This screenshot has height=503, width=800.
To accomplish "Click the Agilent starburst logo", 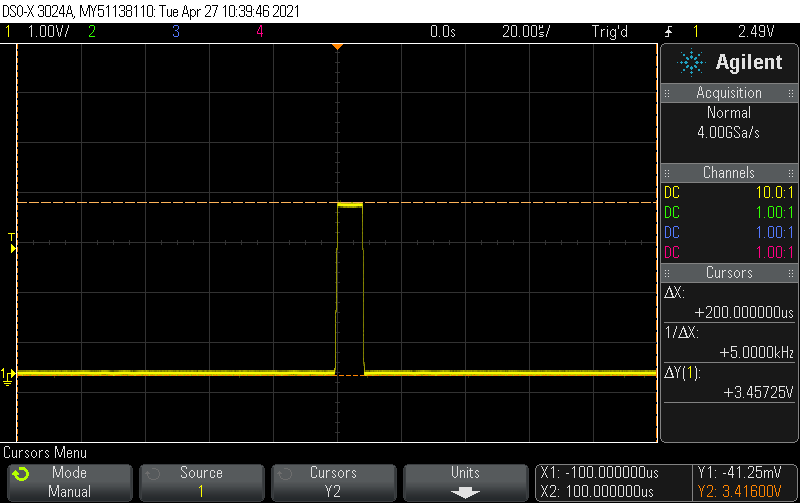I will pos(691,63).
